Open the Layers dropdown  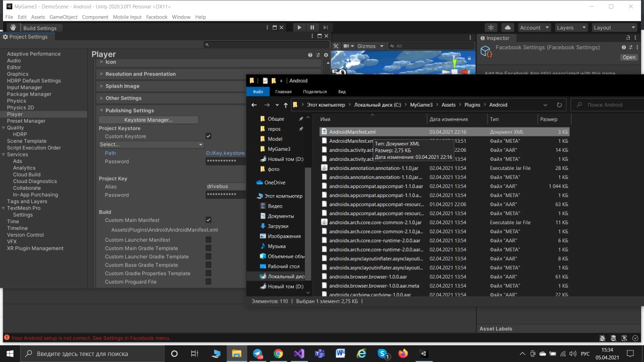point(571,28)
